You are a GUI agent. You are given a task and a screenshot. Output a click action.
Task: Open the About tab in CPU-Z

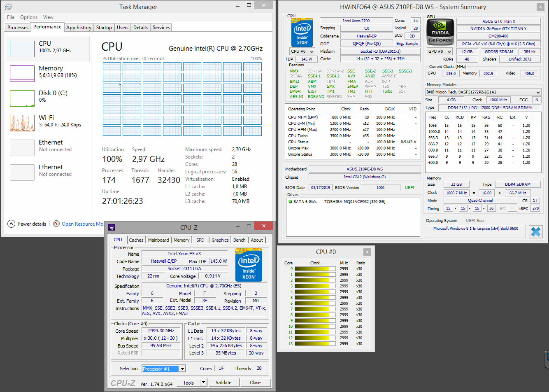click(x=257, y=240)
